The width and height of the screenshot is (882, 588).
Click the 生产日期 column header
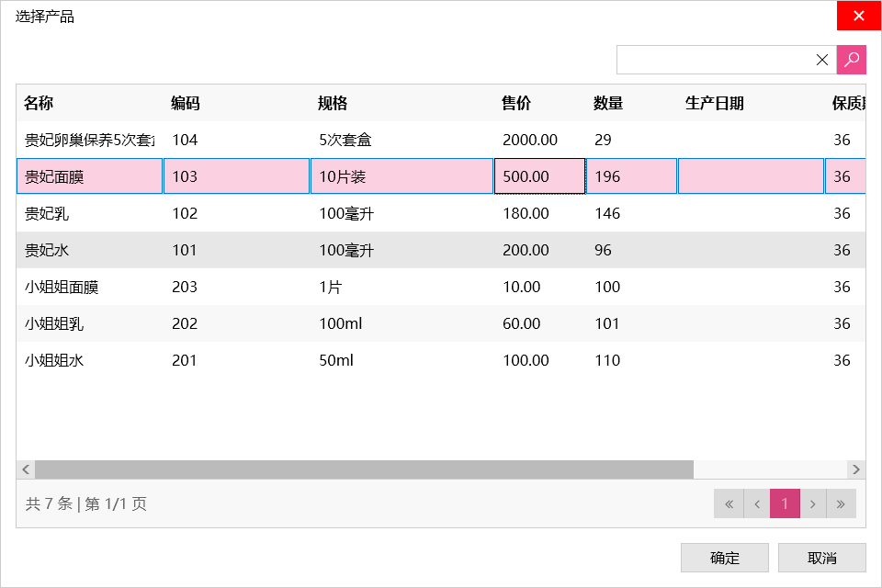715,103
